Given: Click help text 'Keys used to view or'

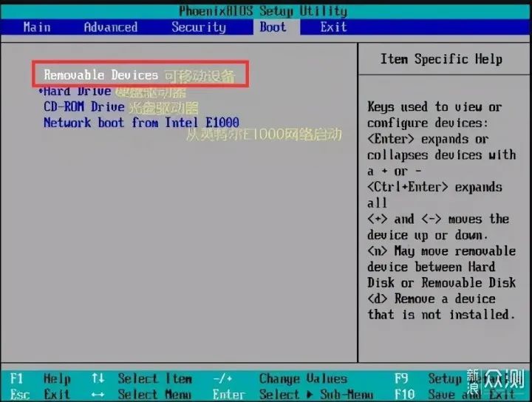Looking at the screenshot, I should pos(434,107).
